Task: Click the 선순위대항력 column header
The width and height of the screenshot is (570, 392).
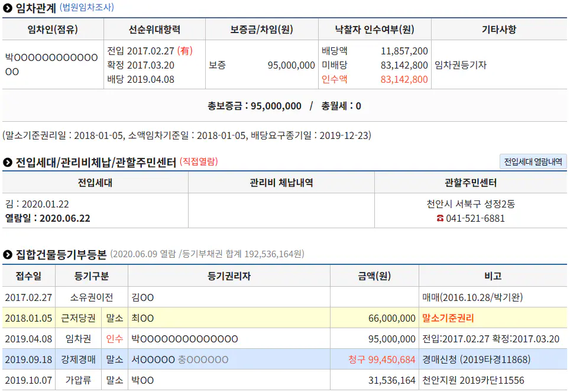Action: pos(154,30)
